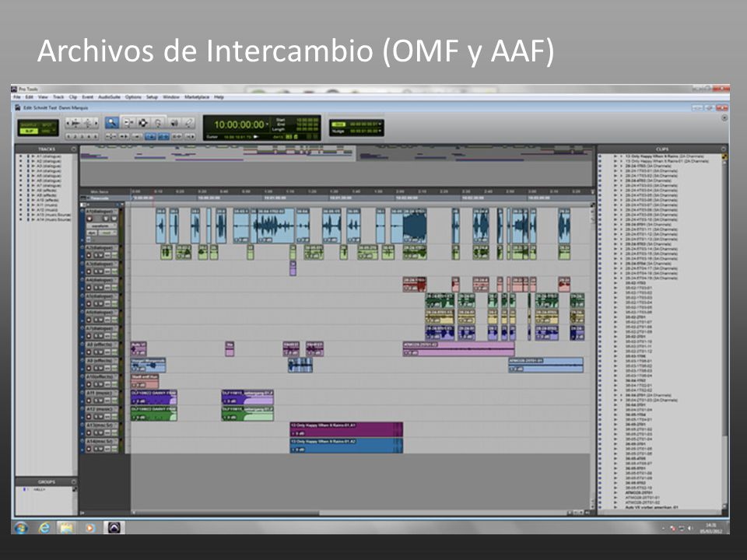The height and width of the screenshot is (560, 747).
Task: Open the Clips list options menu
Action: tap(724, 149)
